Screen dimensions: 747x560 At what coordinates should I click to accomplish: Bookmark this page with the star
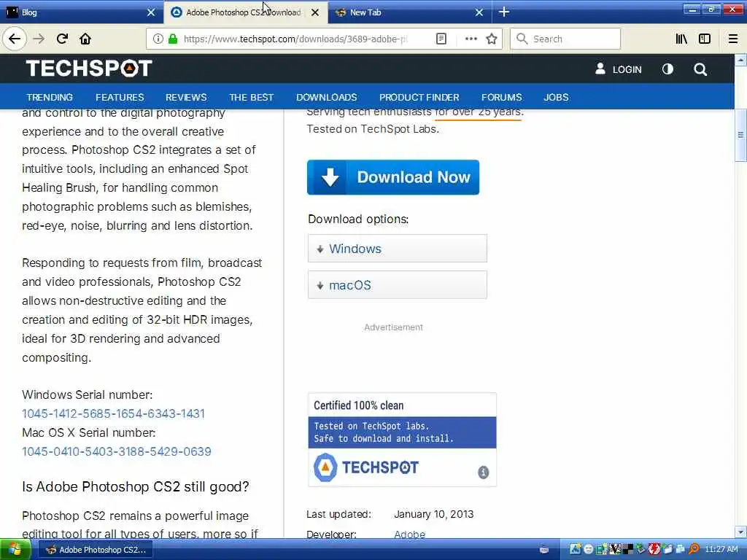click(x=492, y=39)
